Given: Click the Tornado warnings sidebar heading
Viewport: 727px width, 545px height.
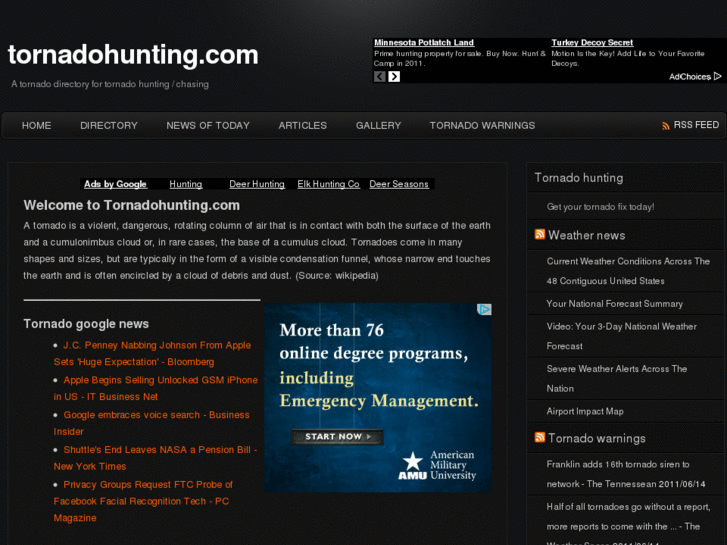Looking at the screenshot, I should pos(597,438).
